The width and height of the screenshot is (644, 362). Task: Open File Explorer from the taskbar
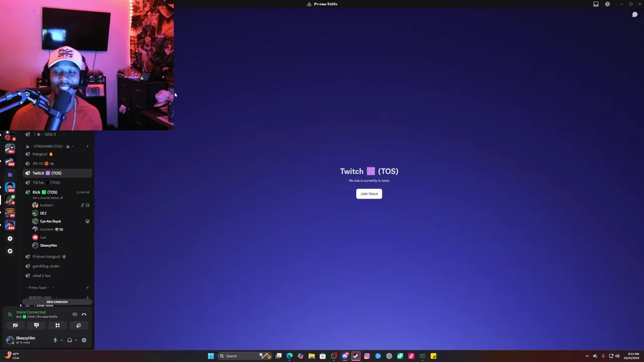(311, 356)
